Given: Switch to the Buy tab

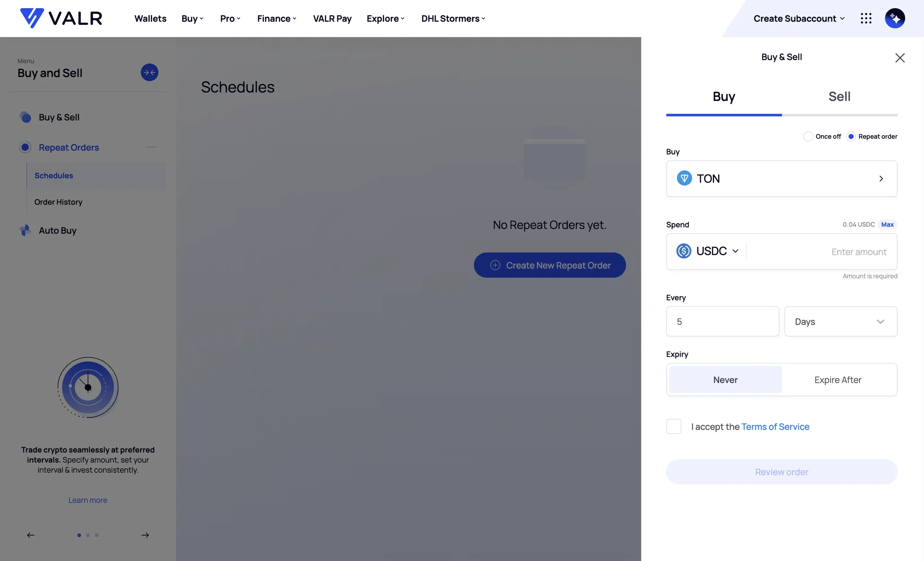Looking at the screenshot, I should [724, 97].
